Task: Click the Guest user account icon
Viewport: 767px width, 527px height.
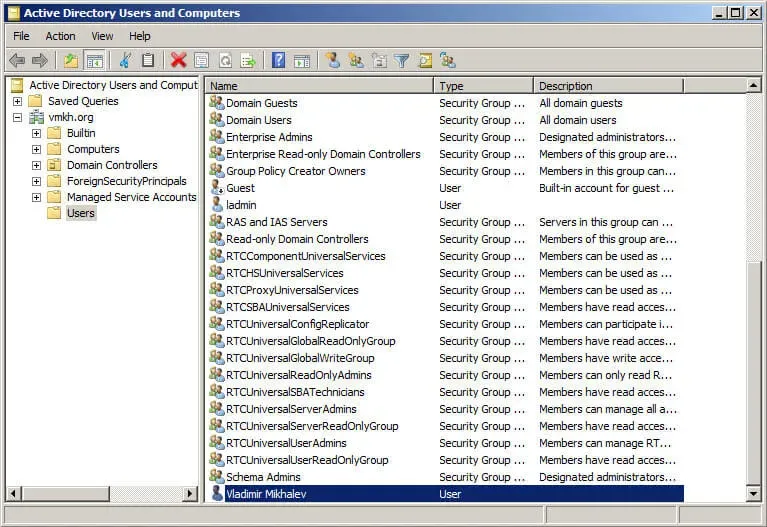Action: coord(217,187)
